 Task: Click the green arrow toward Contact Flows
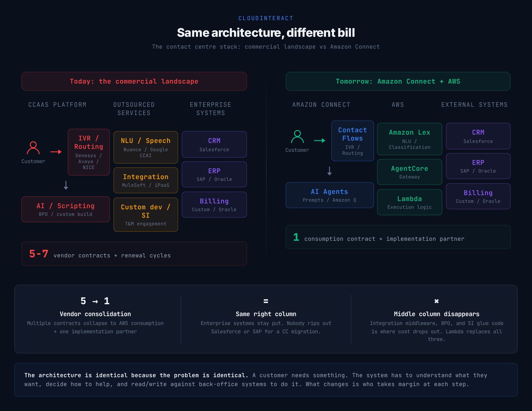pos(320,141)
